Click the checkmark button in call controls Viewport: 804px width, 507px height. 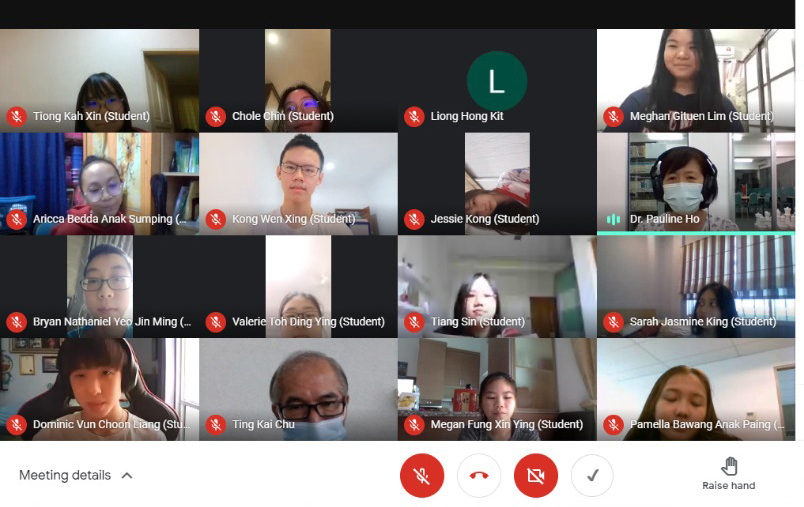(x=592, y=476)
